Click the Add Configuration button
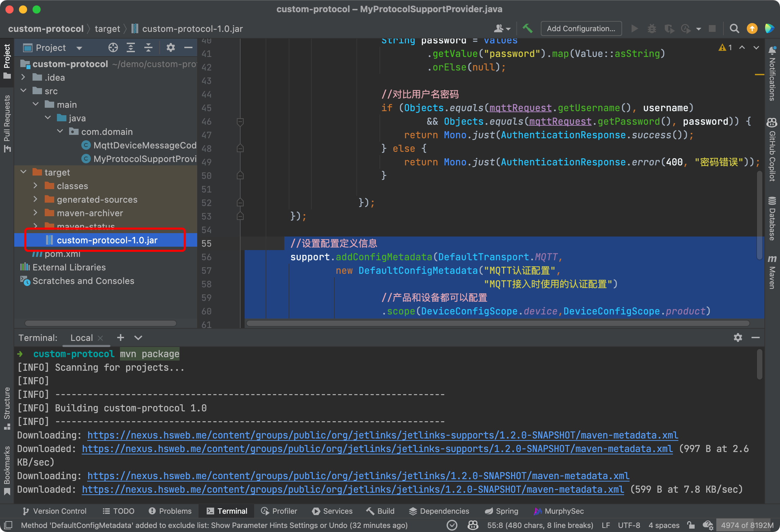 [x=581, y=28]
